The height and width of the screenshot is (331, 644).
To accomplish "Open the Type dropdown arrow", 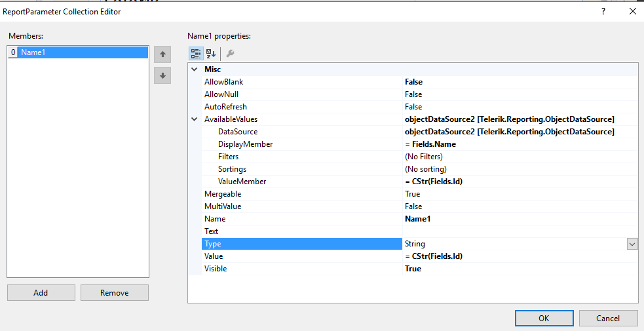I will coord(632,244).
